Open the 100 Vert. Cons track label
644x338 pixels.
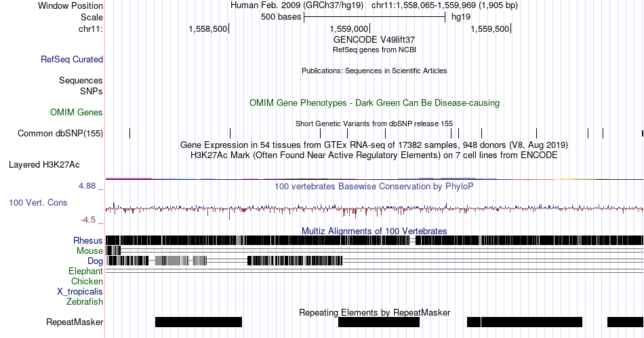(x=38, y=202)
